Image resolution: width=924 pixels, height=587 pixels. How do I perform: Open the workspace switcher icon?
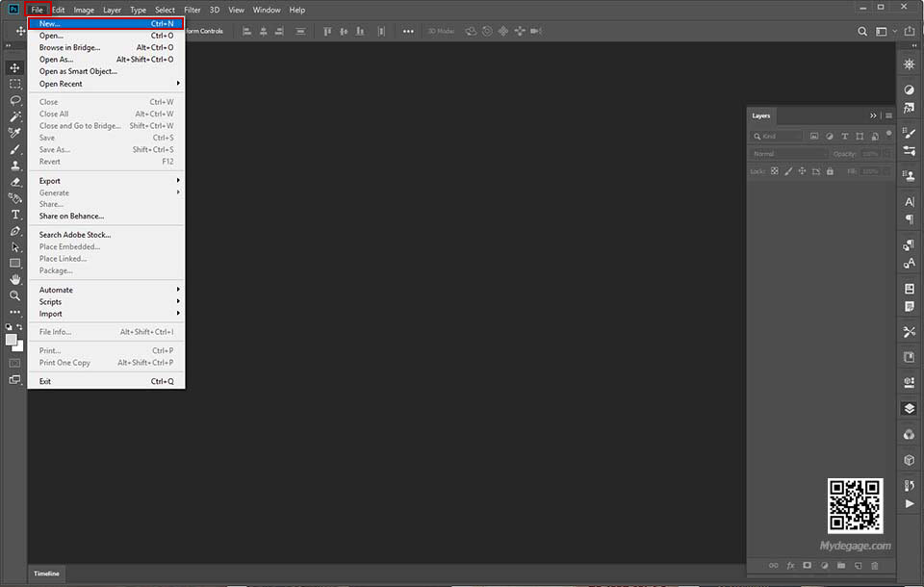881,31
